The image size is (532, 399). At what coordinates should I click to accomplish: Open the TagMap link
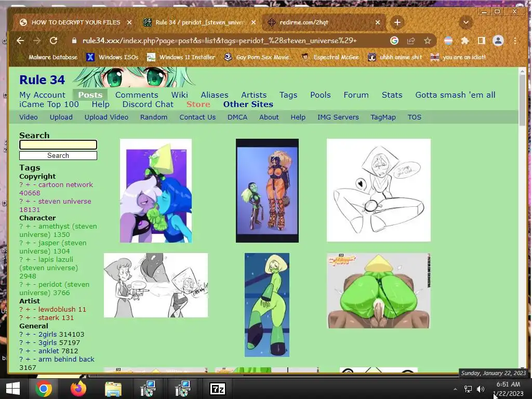(x=383, y=117)
